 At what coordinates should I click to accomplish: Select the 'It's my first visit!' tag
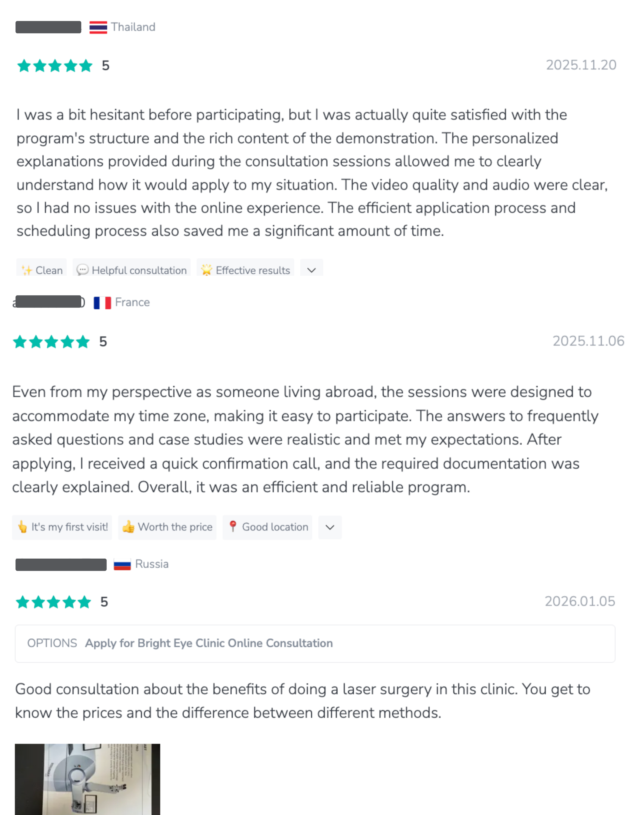coord(69,527)
